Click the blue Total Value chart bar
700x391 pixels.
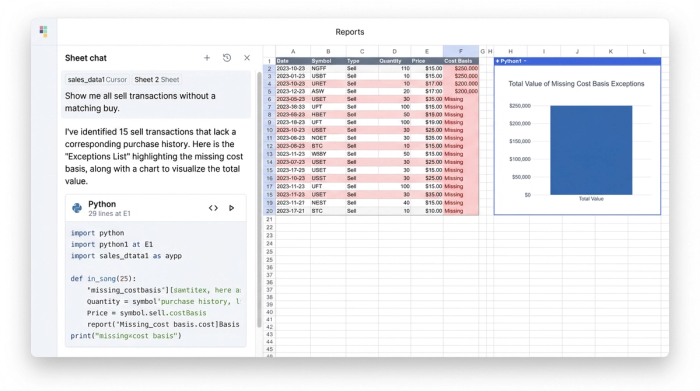coord(591,150)
